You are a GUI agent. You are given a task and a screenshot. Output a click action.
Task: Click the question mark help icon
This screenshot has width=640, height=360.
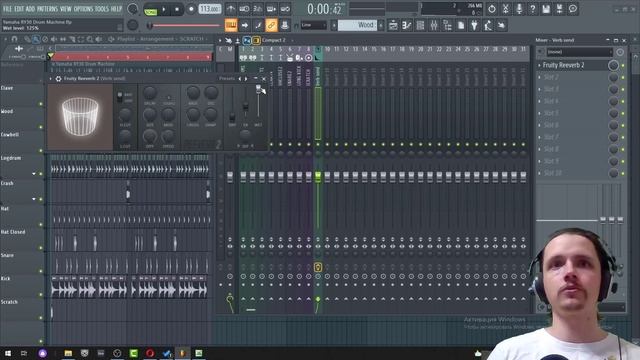pos(532,9)
